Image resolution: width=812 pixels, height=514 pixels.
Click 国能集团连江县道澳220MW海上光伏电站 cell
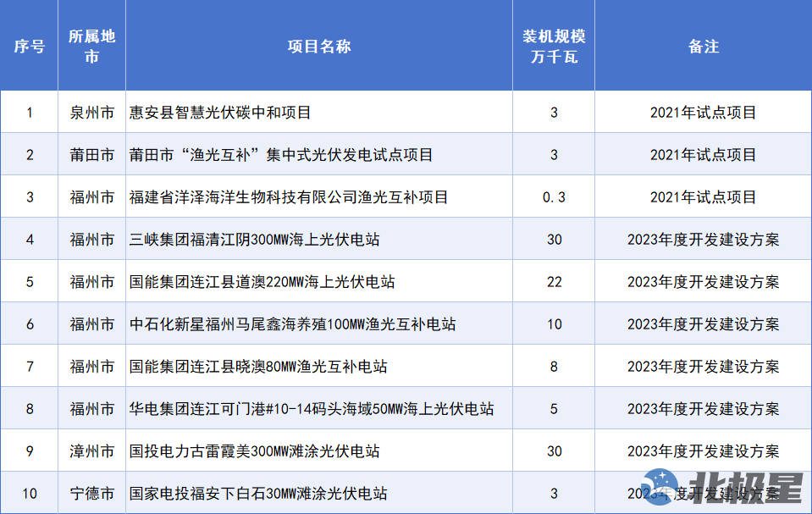(262, 282)
